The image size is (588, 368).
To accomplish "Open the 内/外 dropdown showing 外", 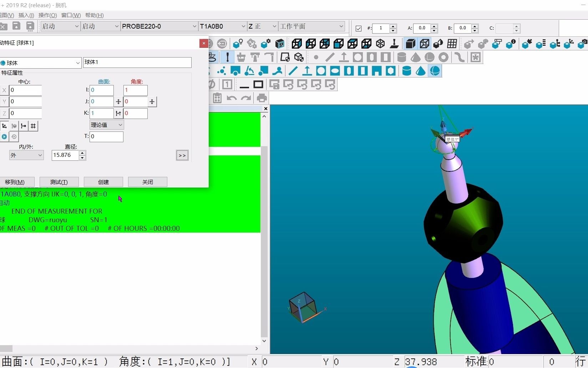I will tap(26, 155).
